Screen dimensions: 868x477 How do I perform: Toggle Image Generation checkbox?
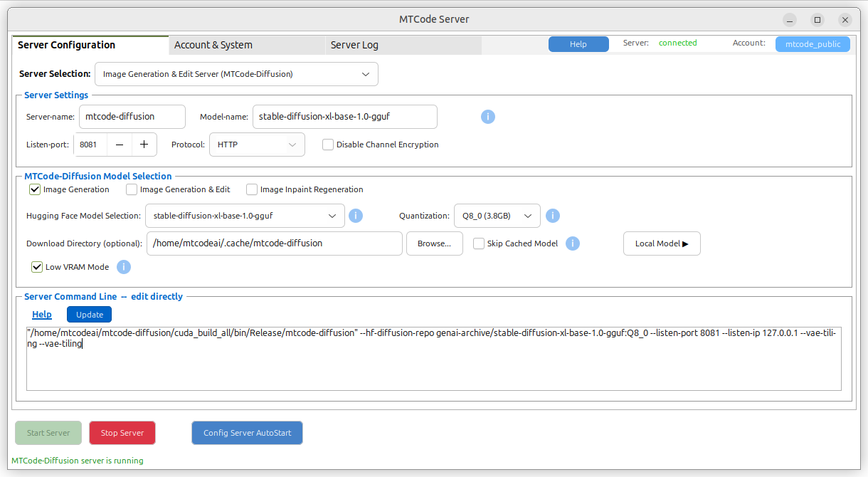[35, 189]
